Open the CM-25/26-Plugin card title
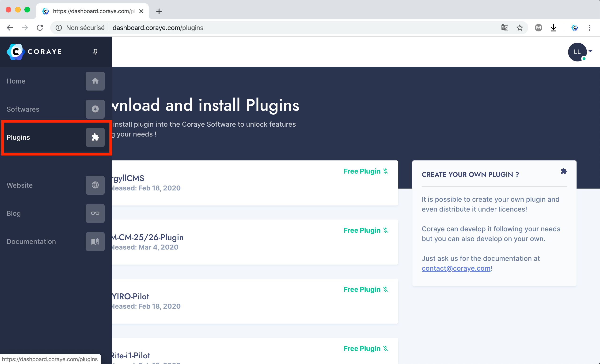This screenshot has height=364, width=600. click(148, 237)
